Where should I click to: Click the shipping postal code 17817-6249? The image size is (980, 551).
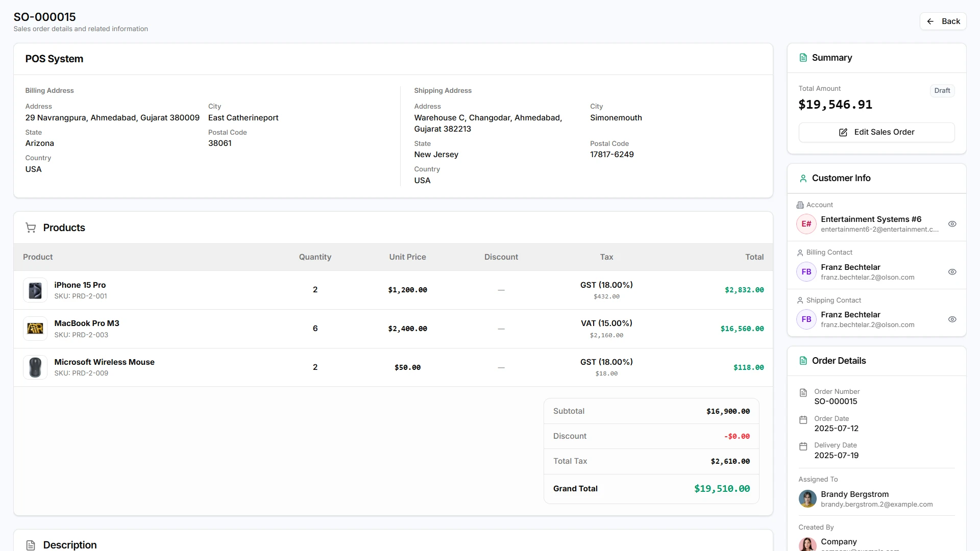tap(611, 155)
